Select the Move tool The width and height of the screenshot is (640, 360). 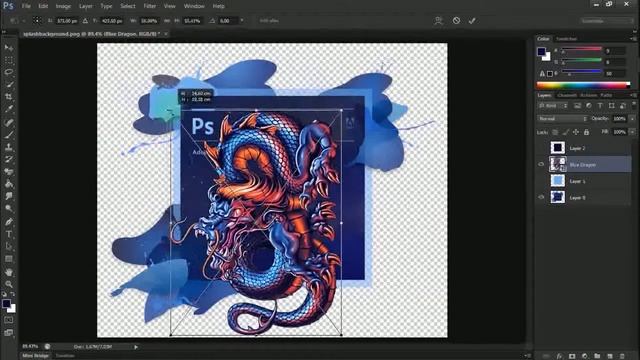pyautogui.click(x=9, y=48)
